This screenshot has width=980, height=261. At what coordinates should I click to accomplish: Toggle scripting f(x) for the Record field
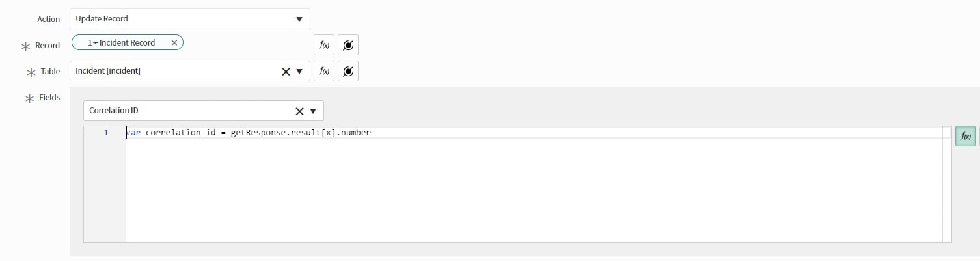coord(324,45)
